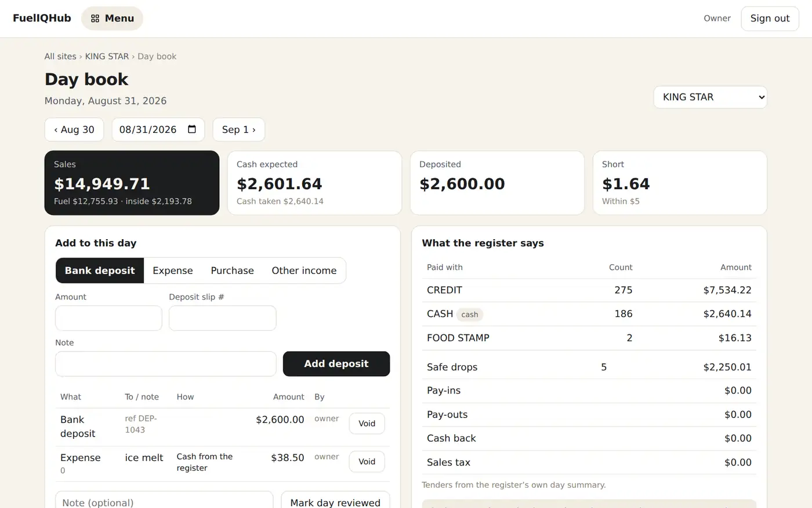The height and width of the screenshot is (508, 812).
Task: Expand the KING STAR site dropdown
Action: [710, 97]
